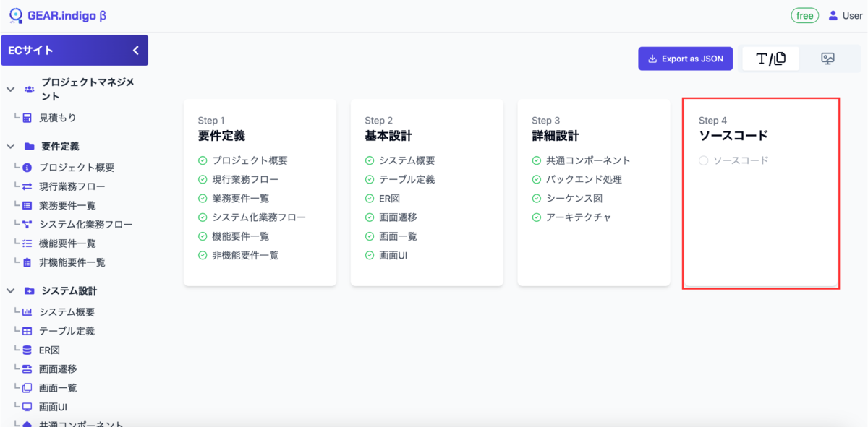The width and height of the screenshot is (868, 427).
Task: Click the システム概要 chart icon in sidebar
Action: pyautogui.click(x=27, y=312)
